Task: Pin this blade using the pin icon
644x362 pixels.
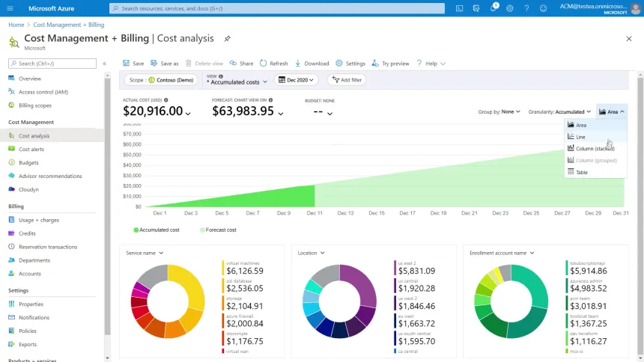Action: coord(228,38)
